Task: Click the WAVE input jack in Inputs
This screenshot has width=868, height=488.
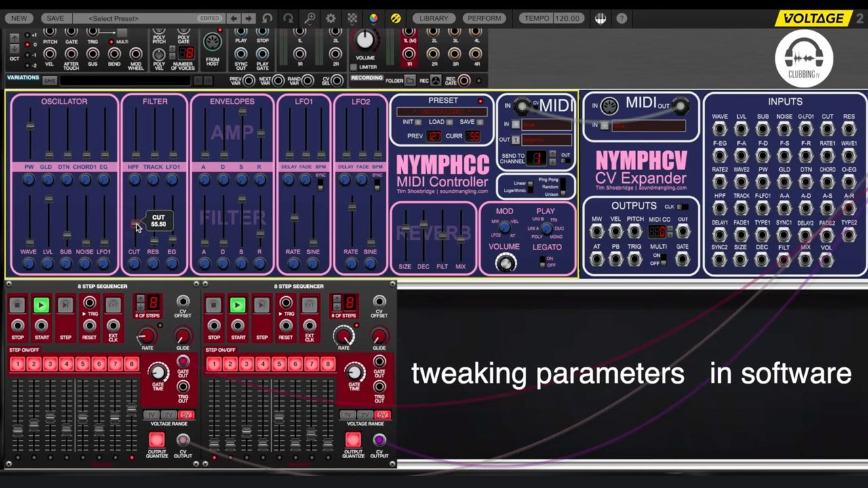Action: point(719,129)
